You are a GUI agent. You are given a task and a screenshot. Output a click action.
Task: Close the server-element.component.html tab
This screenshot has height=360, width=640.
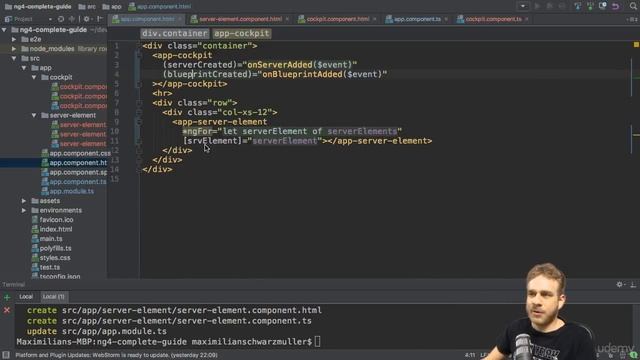tap(287, 19)
